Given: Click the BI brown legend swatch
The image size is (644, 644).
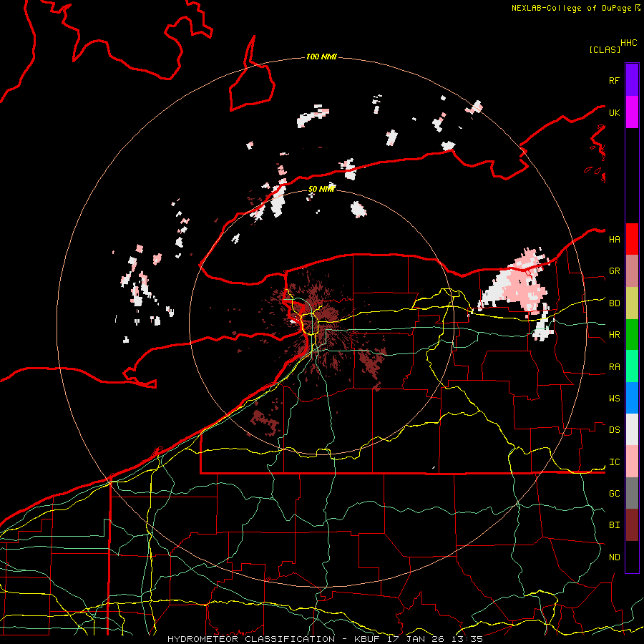Looking at the screenshot, I should pyautogui.click(x=632, y=525).
